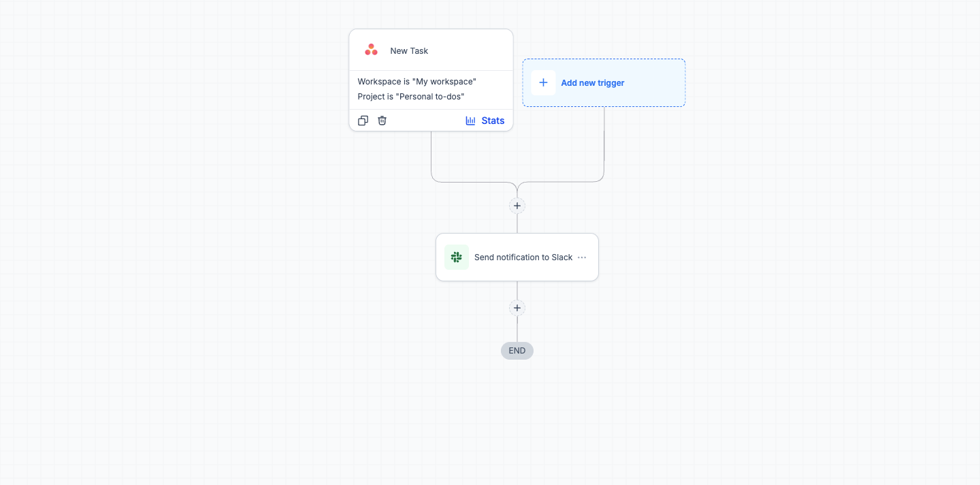Image resolution: width=980 pixels, height=485 pixels.
Task: Add a step before the END node
Action: coord(517,308)
